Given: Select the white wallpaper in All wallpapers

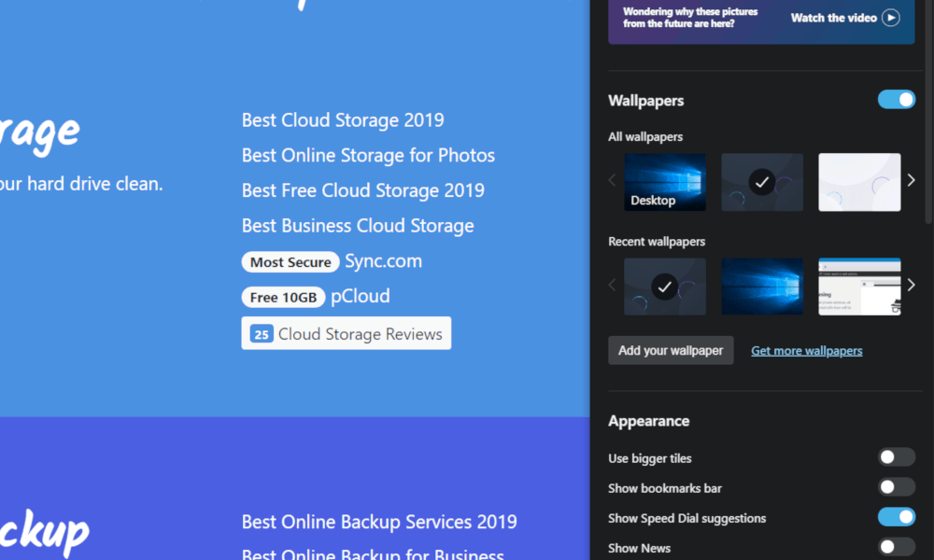Looking at the screenshot, I should [x=859, y=181].
